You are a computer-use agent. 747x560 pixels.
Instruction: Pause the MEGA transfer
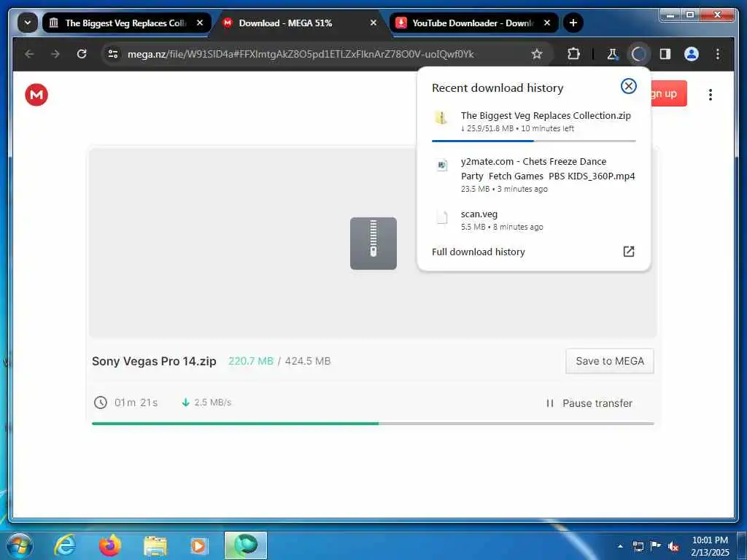tap(589, 403)
